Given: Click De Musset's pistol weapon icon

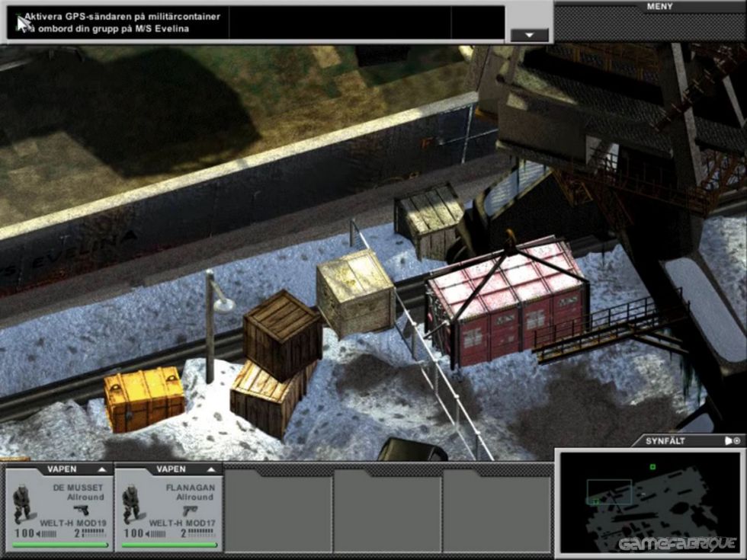Looking at the screenshot, I should [82, 510].
